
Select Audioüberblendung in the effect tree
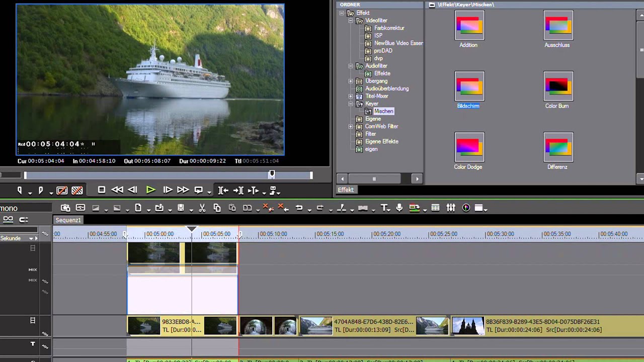(x=387, y=88)
